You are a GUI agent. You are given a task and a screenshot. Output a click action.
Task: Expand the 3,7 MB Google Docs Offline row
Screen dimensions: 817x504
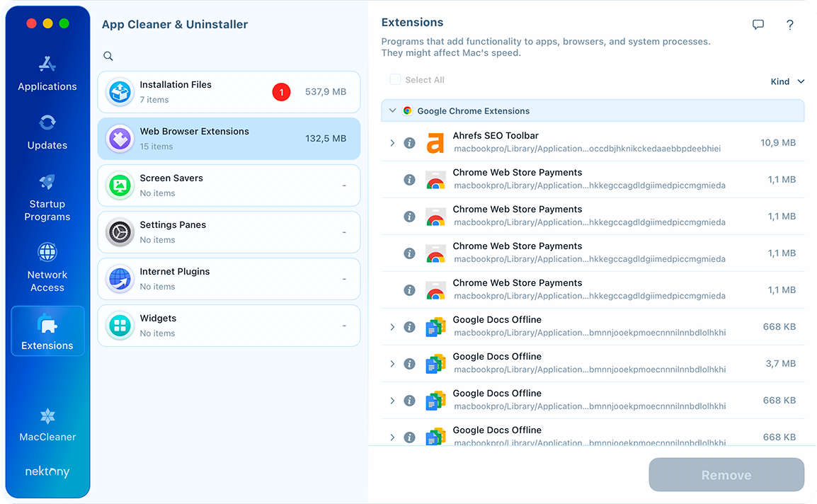(392, 364)
